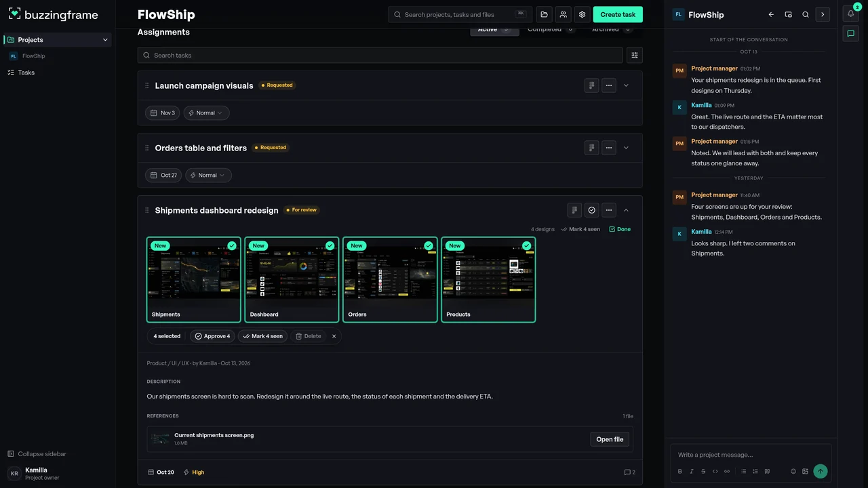Image resolution: width=868 pixels, height=488 pixels.
Task: Expand the Launch campaign visuals task
Action: 626,85
